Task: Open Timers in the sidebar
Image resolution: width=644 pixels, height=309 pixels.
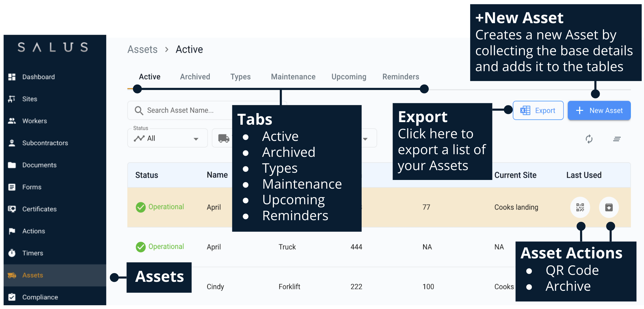Action: click(32, 253)
